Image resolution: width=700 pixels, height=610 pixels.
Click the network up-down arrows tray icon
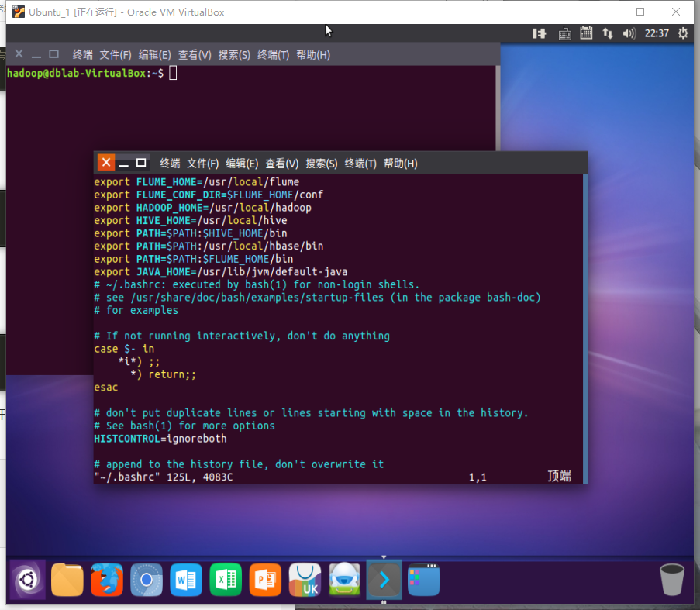(x=608, y=33)
